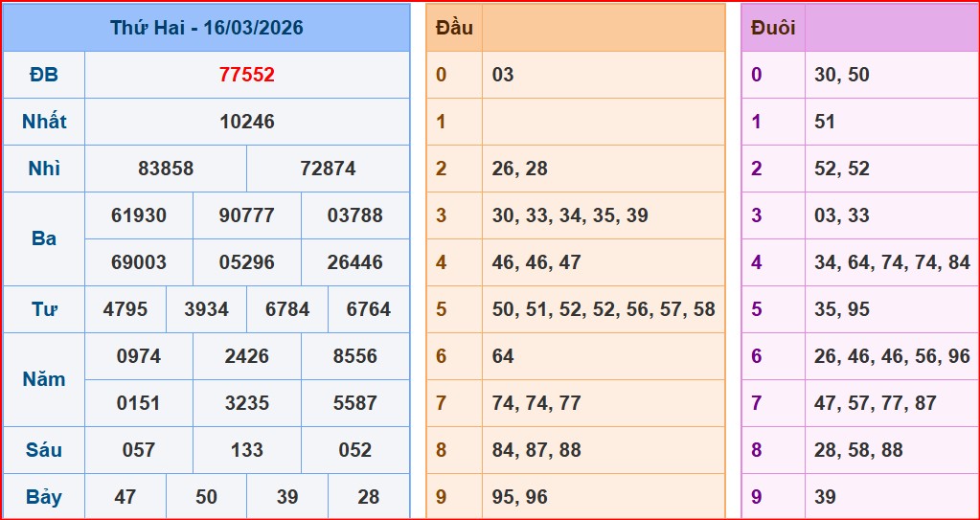Select Đuôi row values 52, 52
The image size is (980, 520).
(842, 169)
